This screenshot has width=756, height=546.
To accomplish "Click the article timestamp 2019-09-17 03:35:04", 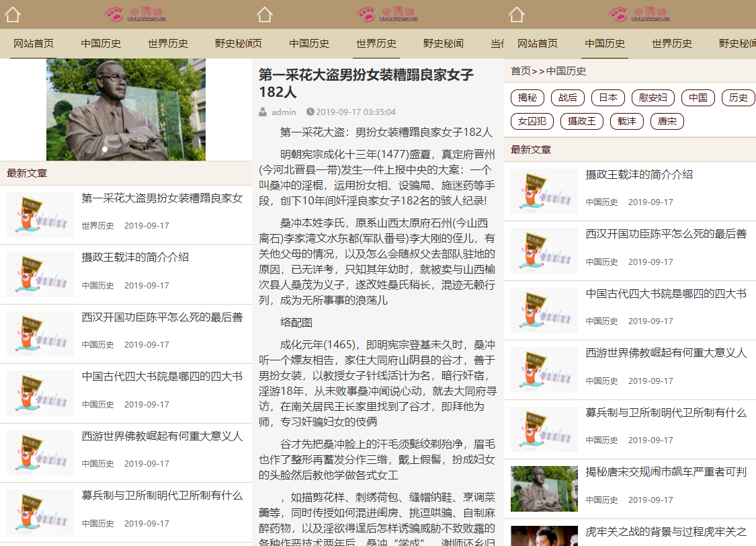I will click(355, 112).
